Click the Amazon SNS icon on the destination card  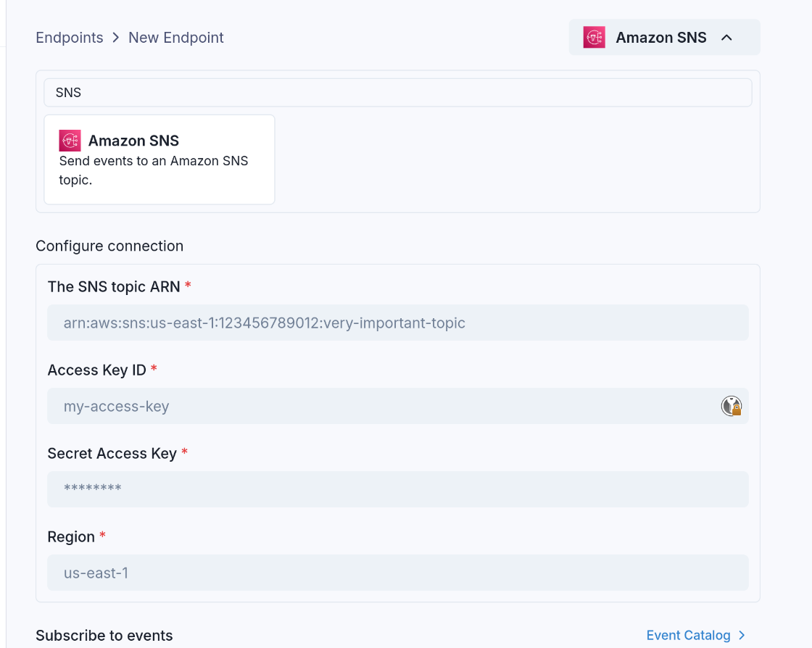coord(70,141)
